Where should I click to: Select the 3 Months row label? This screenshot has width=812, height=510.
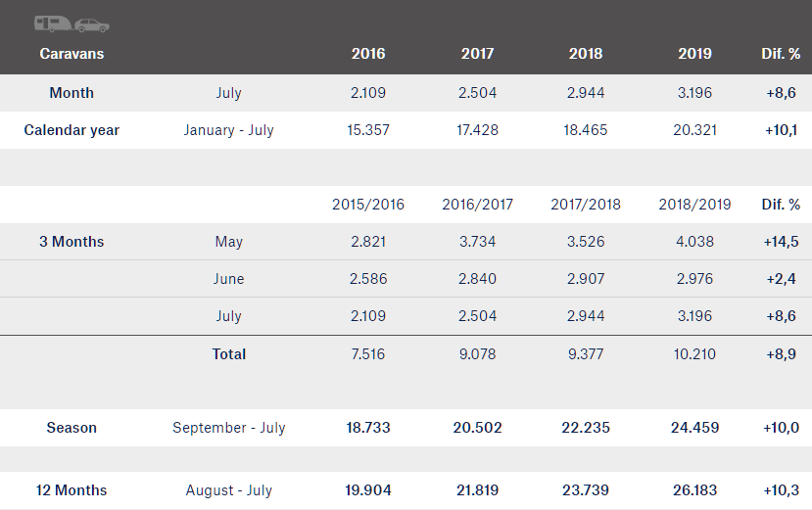pos(72,242)
